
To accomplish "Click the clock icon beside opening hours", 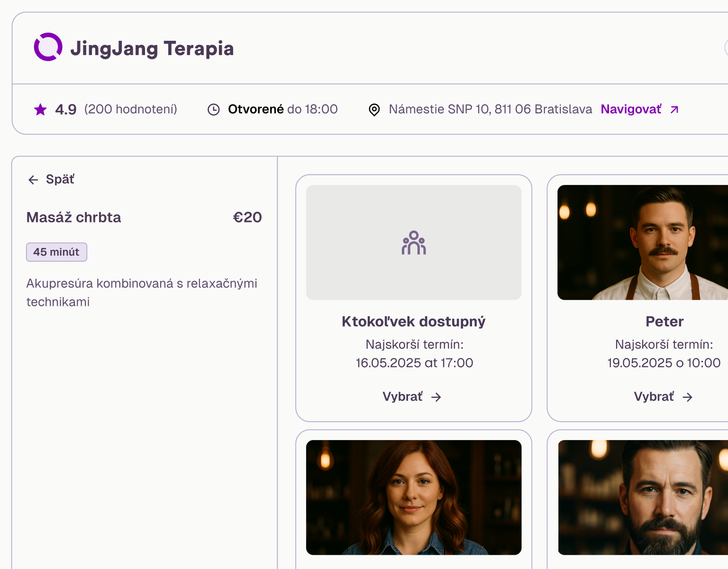I will [x=214, y=110].
